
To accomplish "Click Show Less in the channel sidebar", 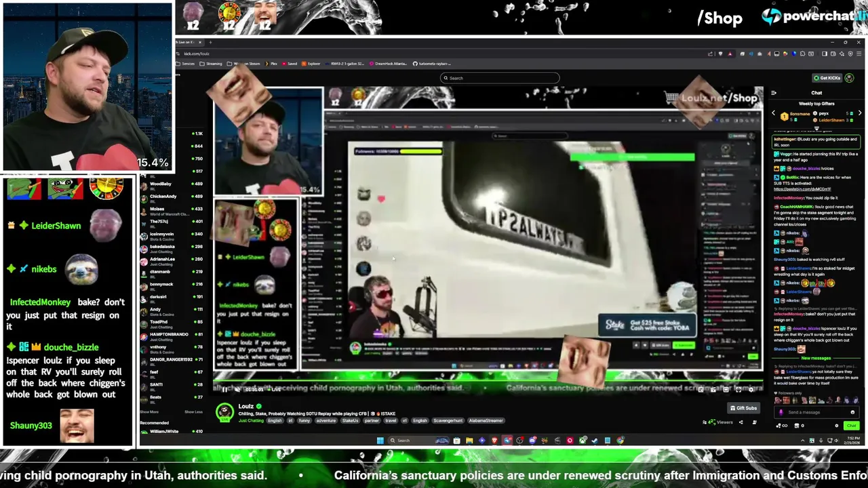I will (193, 412).
